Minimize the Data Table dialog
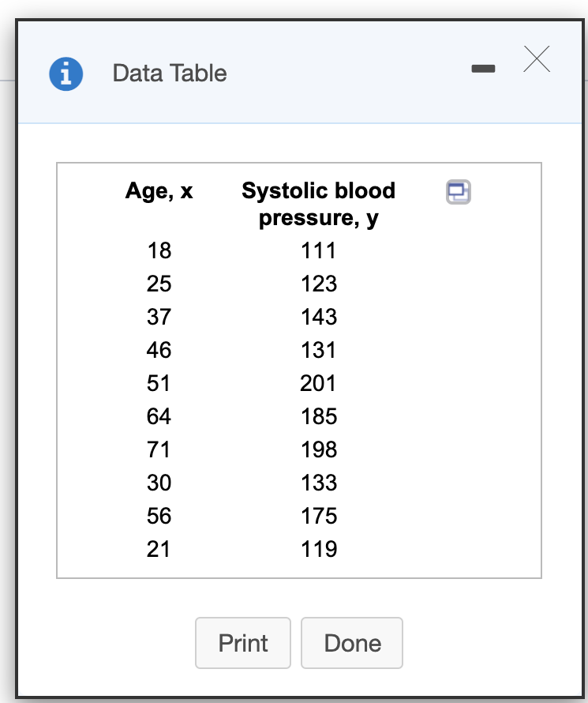The image size is (588, 703). 483,70
